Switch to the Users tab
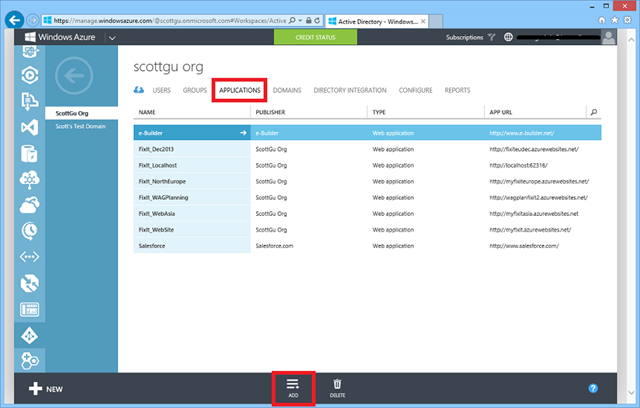Image resolution: width=640 pixels, height=408 pixels. (162, 90)
